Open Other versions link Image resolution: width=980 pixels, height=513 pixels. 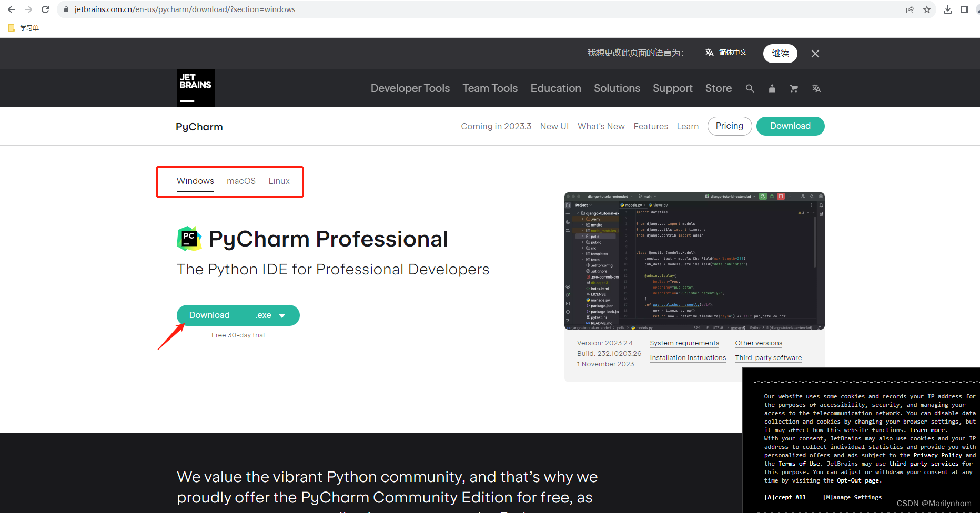coord(759,343)
